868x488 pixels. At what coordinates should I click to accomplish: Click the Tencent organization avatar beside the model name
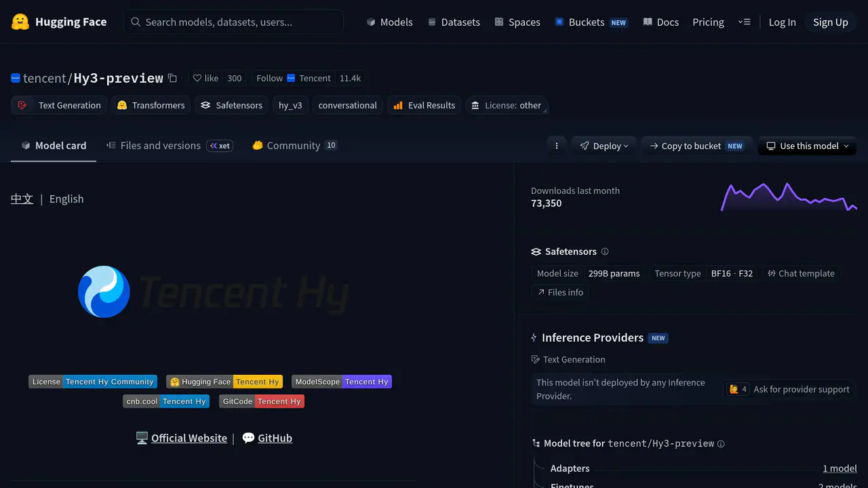tap(16, 78)
